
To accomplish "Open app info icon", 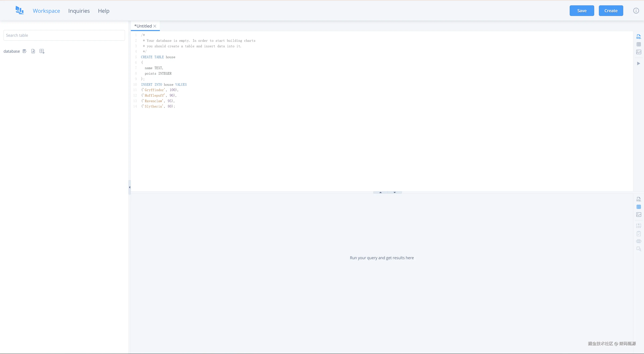I will click(x=636, y=11).
